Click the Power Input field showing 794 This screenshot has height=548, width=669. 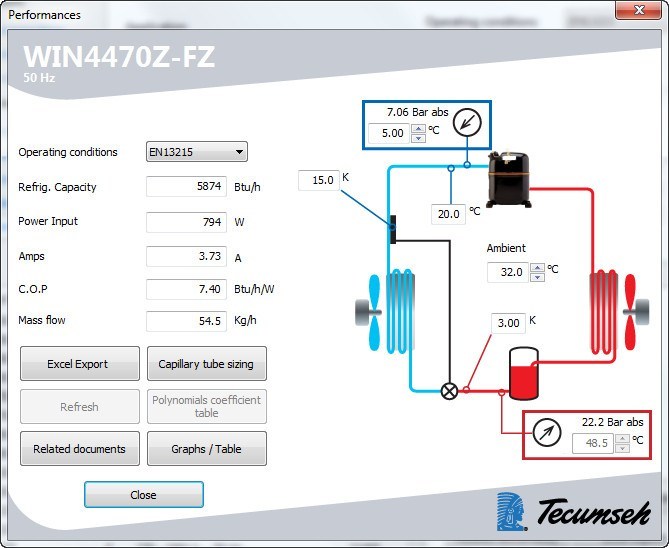coord(186,222)
